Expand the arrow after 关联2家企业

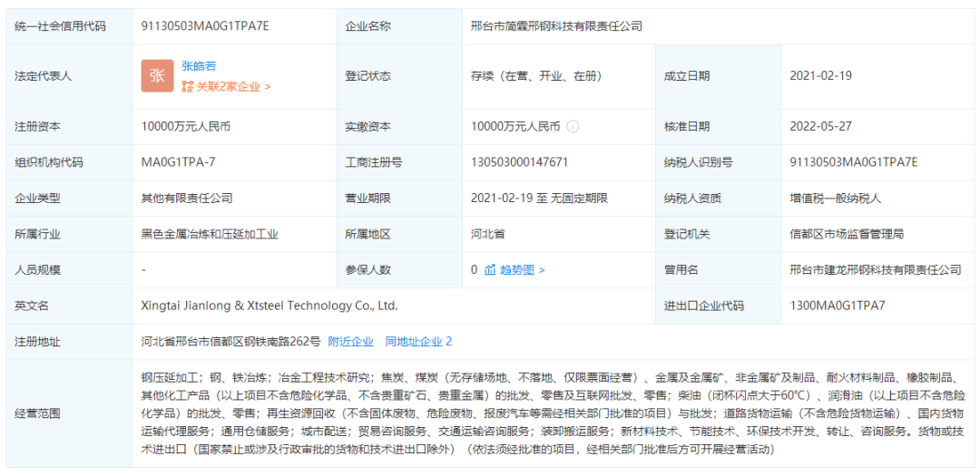(x=267, y=87)
